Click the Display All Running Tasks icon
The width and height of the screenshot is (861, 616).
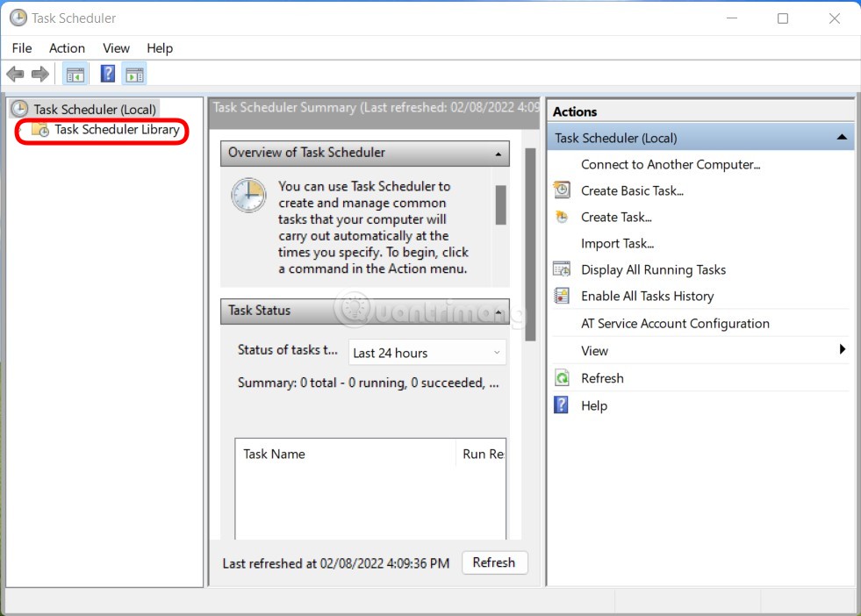(561, 269)
